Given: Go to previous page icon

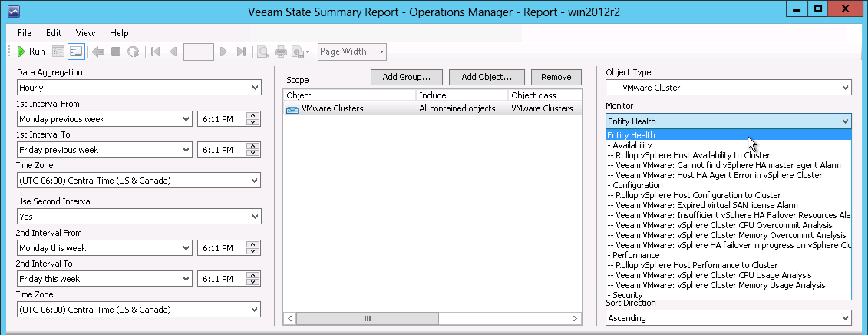Looking at the screenshot, I should (173, 51).
